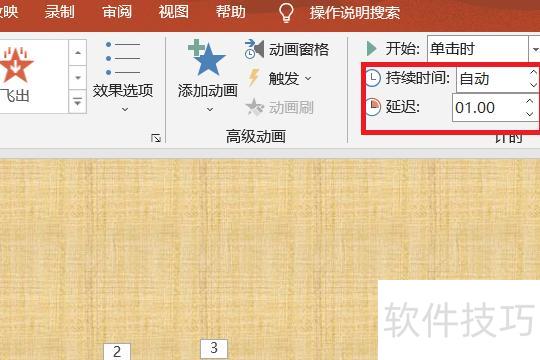Click the 延迟 field showing 01.00

pos(488,108)
